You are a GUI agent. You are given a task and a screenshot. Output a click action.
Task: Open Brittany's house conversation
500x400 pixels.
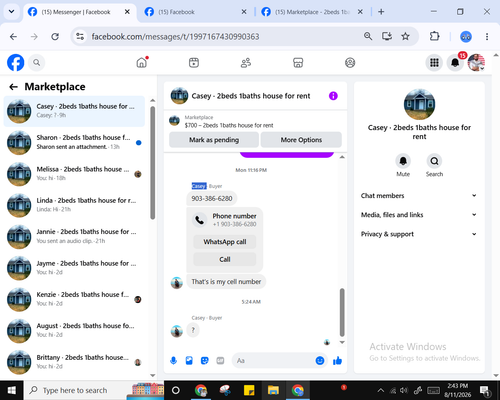point(74,362)
